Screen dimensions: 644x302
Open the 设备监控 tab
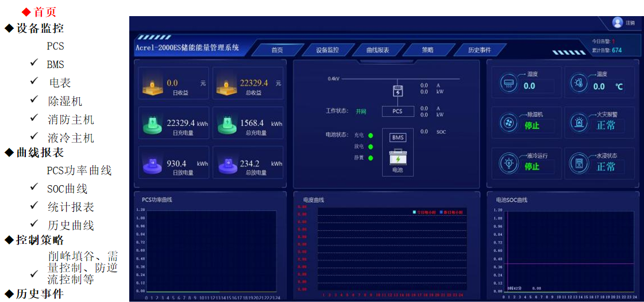pyautogui.click(x=327, y=50)
